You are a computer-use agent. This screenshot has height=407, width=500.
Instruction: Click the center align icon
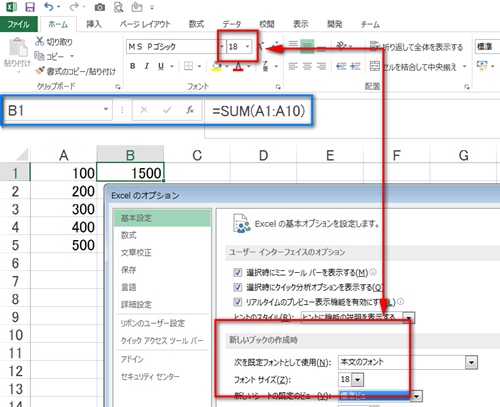coord(307,66)
